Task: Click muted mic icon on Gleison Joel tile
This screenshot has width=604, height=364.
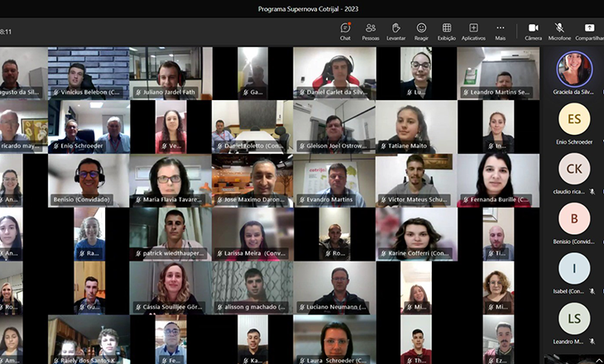Action: pyautogui.click(x=302, y=146)
